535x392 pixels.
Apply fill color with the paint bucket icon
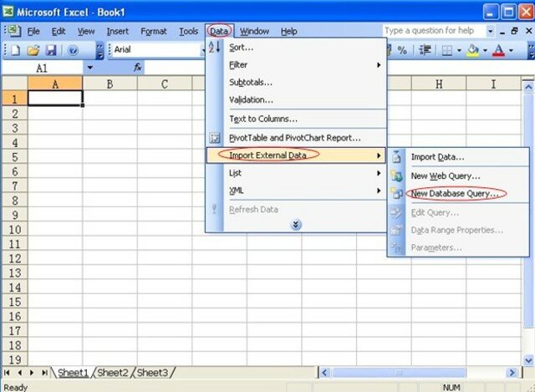pyautogui.click(x=473, y=50)
